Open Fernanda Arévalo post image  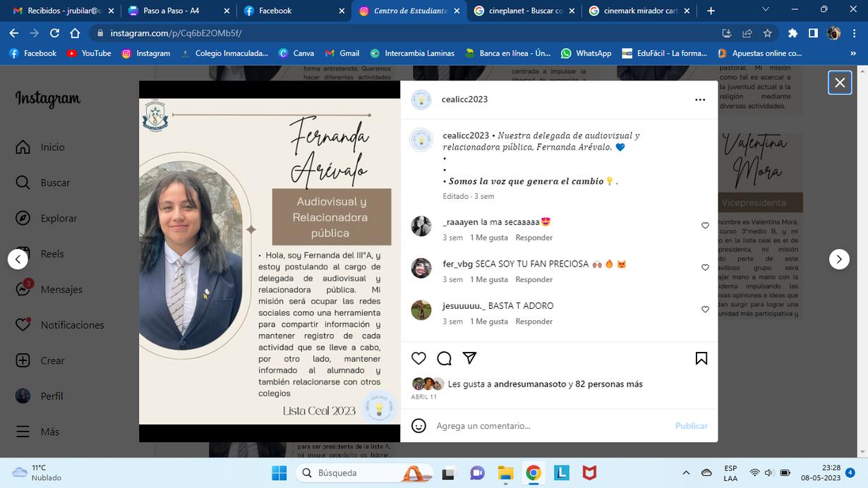270,262
